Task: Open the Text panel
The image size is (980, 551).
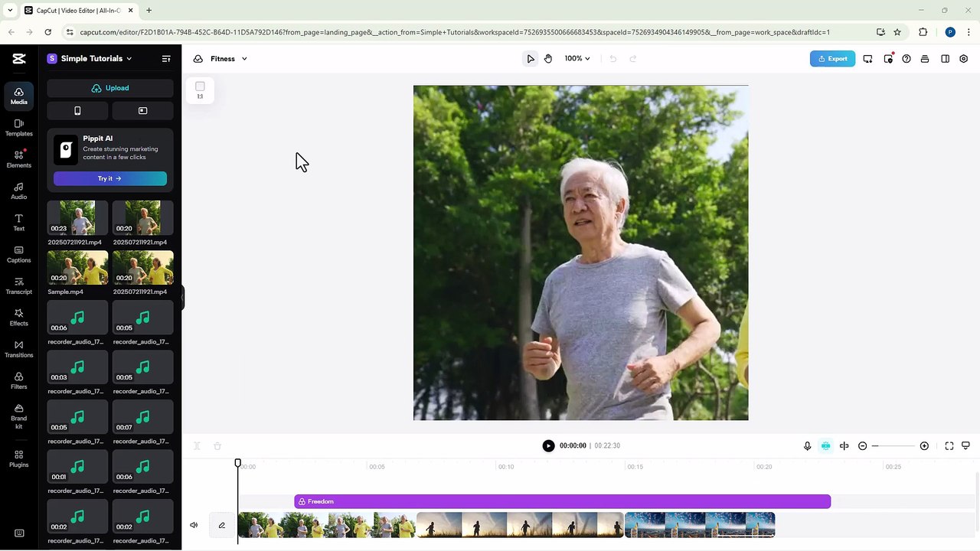Action: (18, 223)
